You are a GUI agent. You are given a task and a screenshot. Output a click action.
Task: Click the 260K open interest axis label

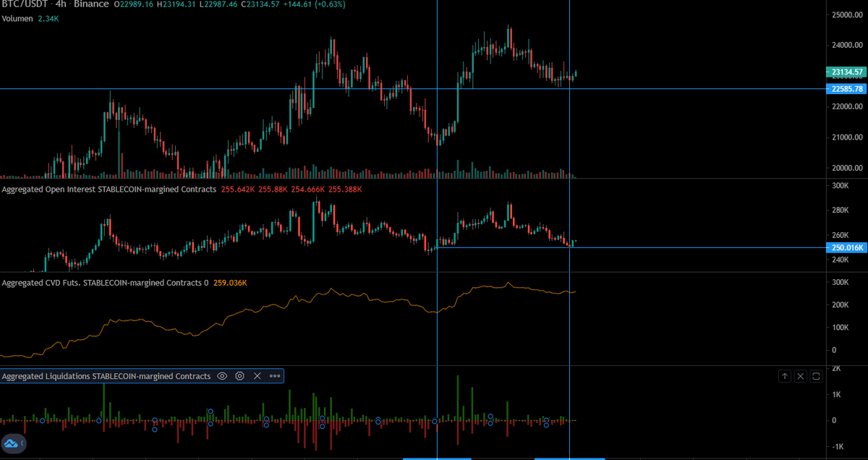coord(841,235)
